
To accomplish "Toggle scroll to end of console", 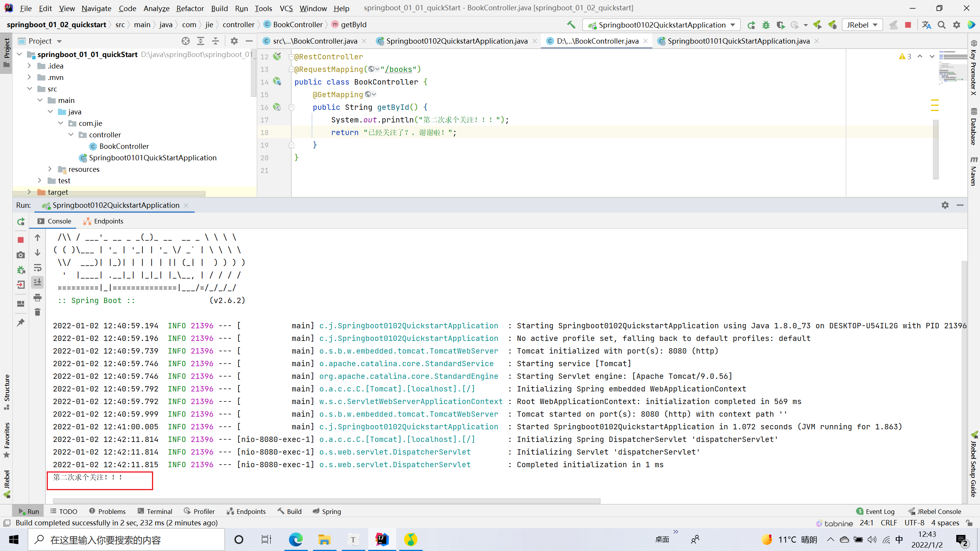I will 38,282.
